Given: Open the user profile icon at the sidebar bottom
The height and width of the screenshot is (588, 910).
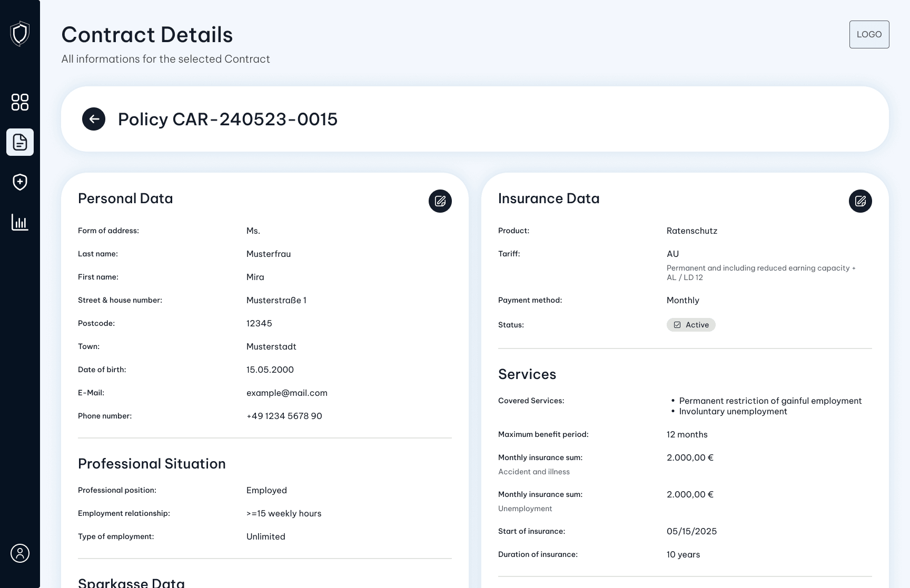Looking at the screenshot, I should (x=19, y=553).
